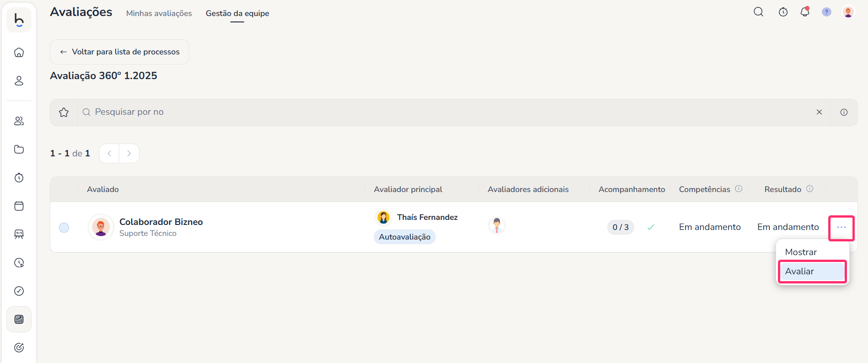Click the home icon in sidebar

click(19, 53)
